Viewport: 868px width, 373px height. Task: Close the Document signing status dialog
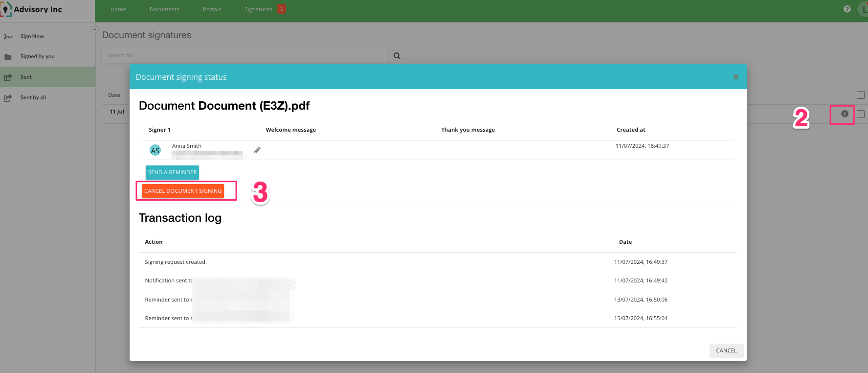pos(735,77)
